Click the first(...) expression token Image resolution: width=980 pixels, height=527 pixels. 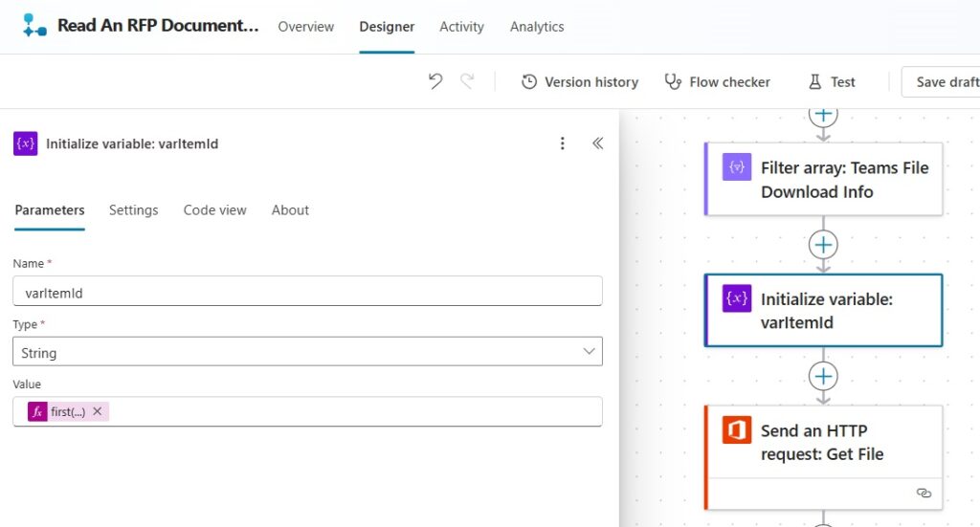[68, 411]
